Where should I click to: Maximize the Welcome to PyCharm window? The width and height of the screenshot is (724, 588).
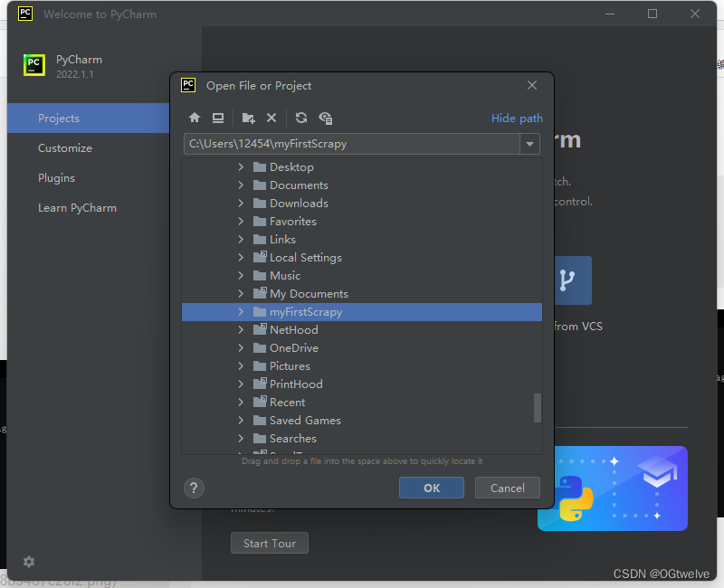[653, 14]
